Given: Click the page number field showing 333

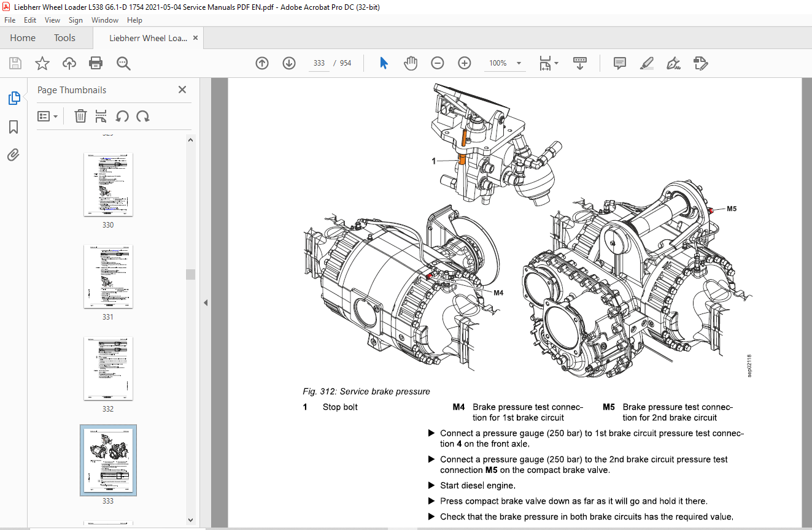Looking at the screenshot, I should pos(319,63).
